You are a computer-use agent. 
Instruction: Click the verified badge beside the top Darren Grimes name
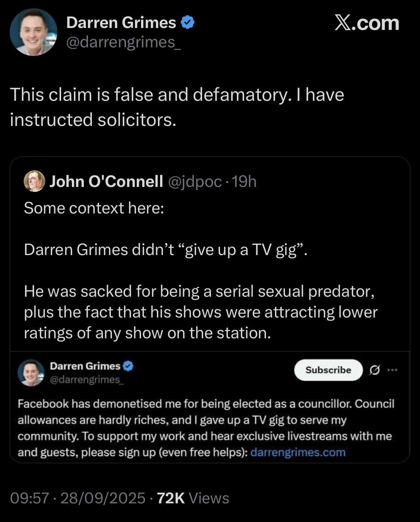click(x=187, y=23)
